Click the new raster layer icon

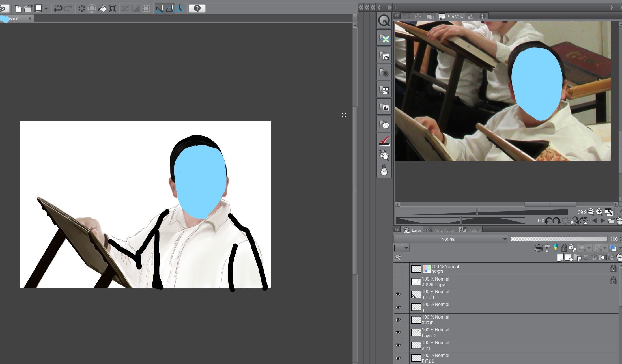coord(560,257)
